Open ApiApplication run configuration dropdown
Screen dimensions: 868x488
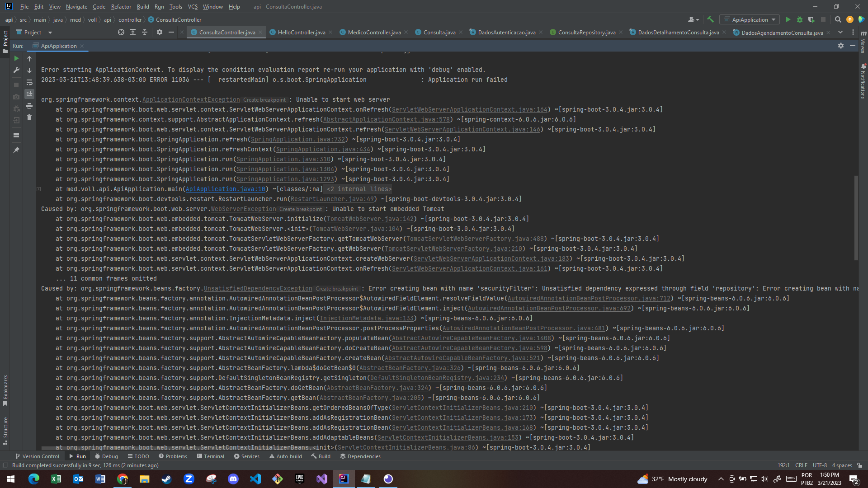click(750, 19)
